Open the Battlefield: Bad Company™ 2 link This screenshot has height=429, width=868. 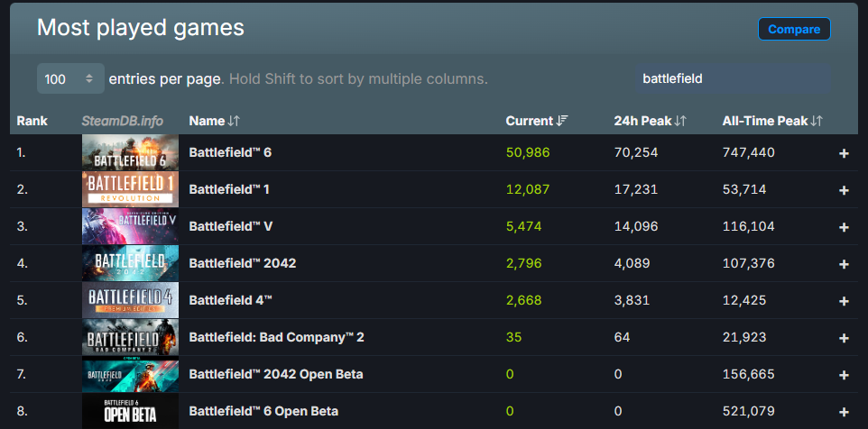(276, 337)
